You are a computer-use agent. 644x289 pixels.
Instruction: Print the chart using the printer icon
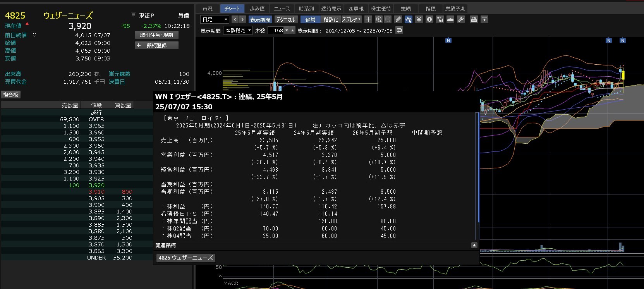point(474,19)
